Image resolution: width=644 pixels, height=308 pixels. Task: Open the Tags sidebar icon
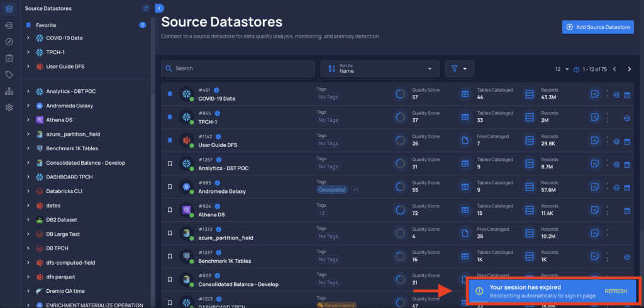click(9, 75)
